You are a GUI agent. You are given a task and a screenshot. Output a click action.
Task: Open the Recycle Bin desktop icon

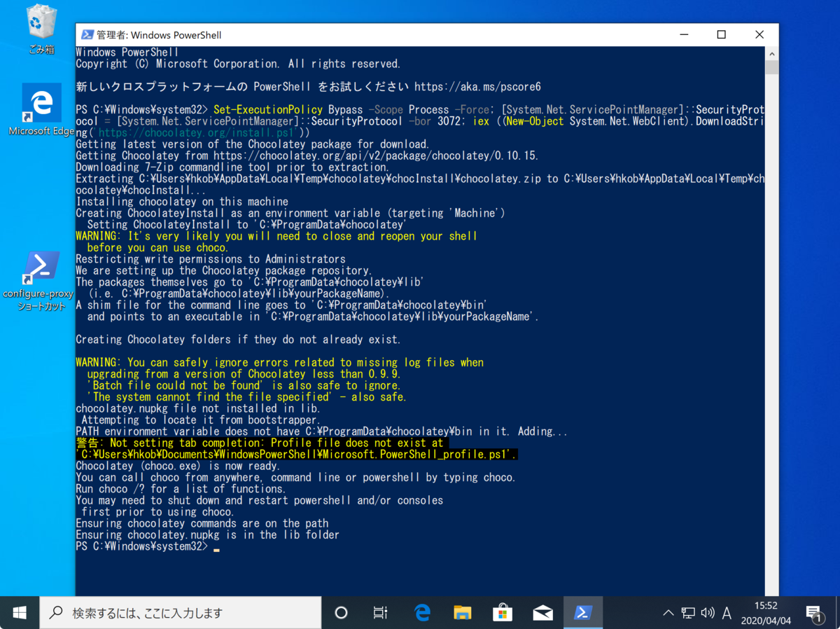41,30
